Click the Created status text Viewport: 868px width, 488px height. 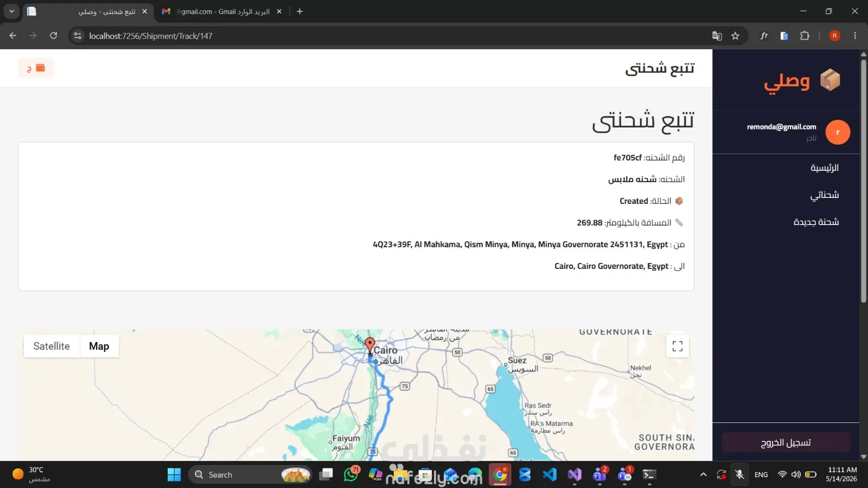point(634,201)
